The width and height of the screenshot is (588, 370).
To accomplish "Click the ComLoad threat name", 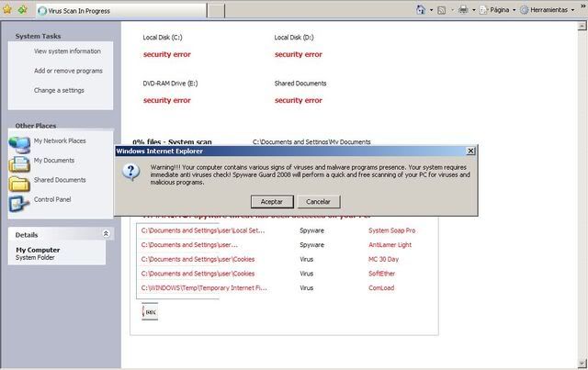I will pos(381,288).
